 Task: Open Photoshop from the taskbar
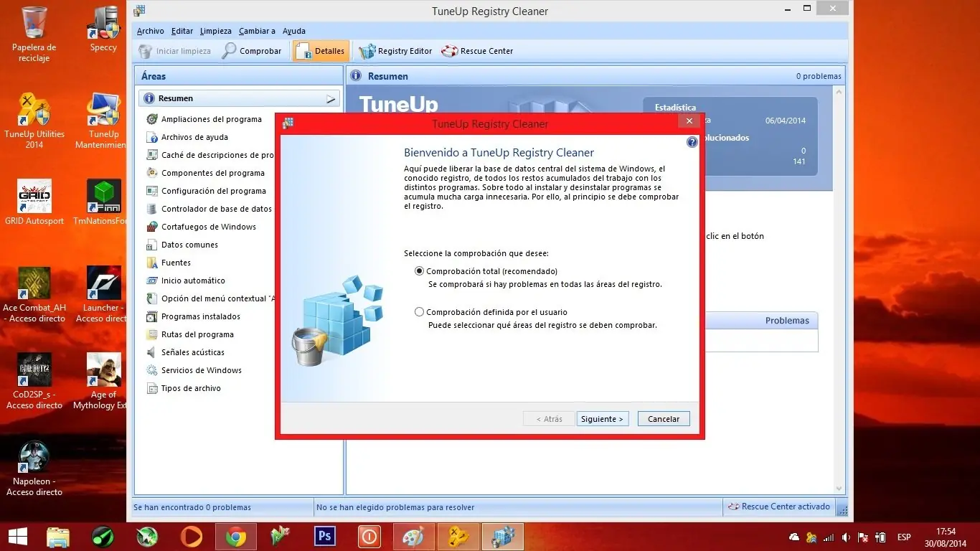(x=325, y=537)
